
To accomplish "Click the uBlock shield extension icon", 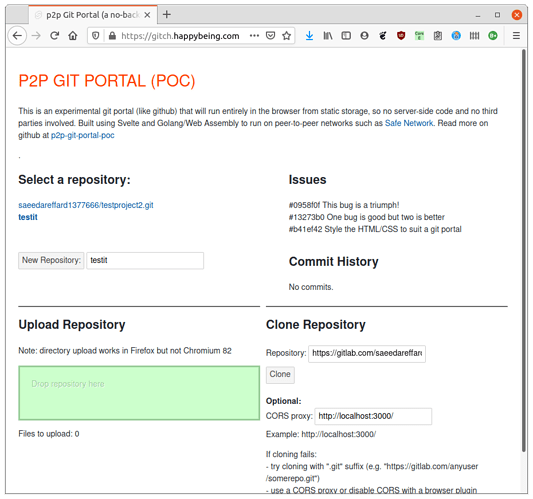I will [401, 35].
